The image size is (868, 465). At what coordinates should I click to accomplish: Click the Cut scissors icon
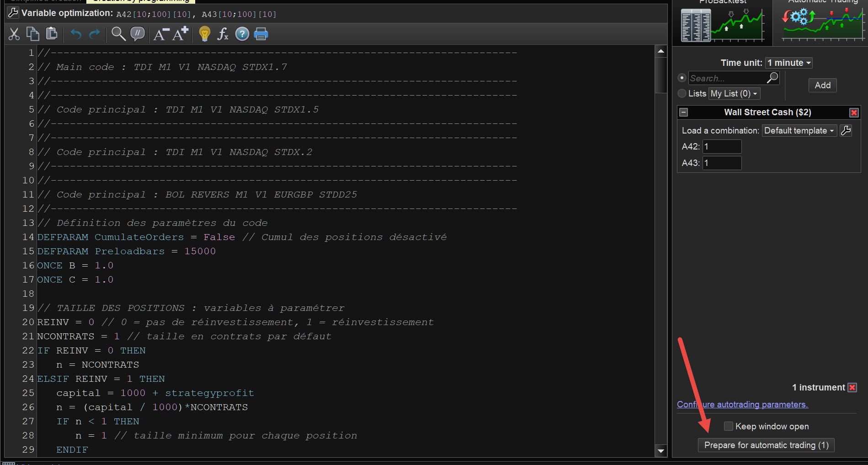[x=14, y=34]
